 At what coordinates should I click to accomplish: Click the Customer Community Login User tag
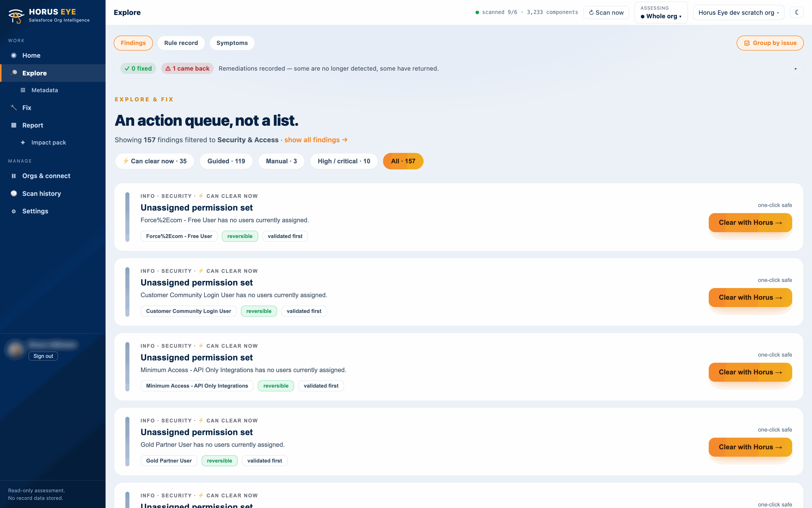189,311
